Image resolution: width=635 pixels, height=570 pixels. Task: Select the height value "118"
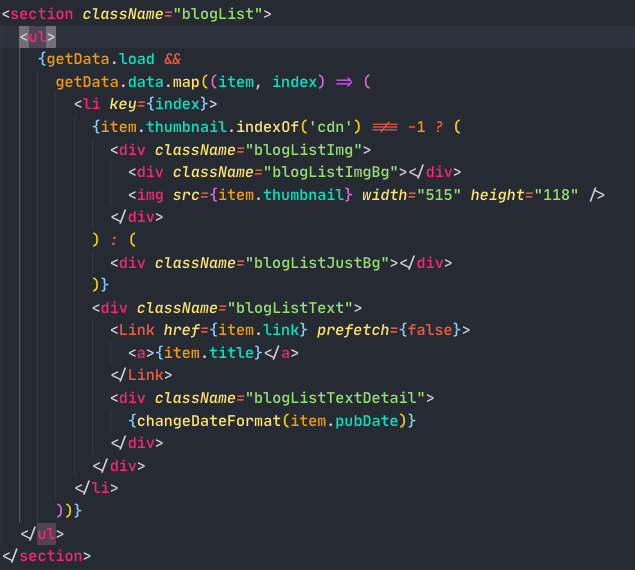pyautogui.click(x=556, y=195)
